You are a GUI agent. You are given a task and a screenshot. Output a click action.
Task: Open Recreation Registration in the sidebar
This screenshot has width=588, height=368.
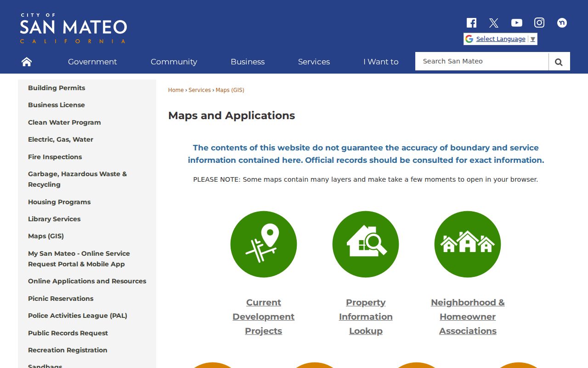pos(68,350)
